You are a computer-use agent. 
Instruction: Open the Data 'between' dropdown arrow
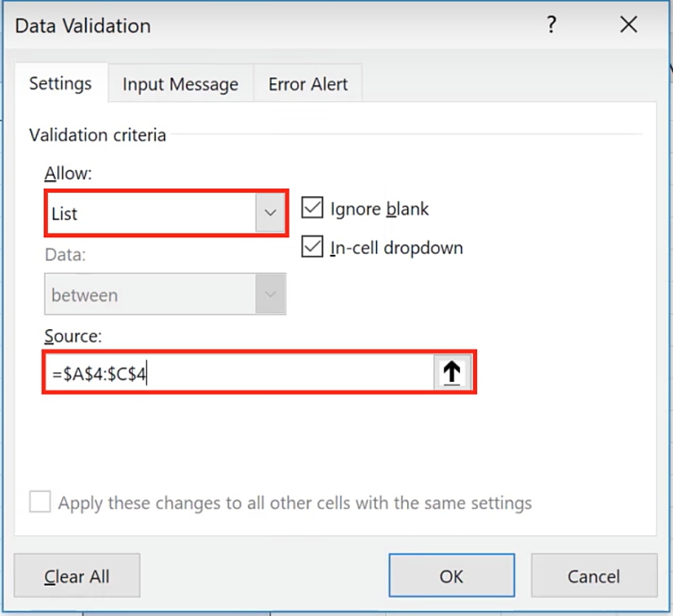coord(270,295)
